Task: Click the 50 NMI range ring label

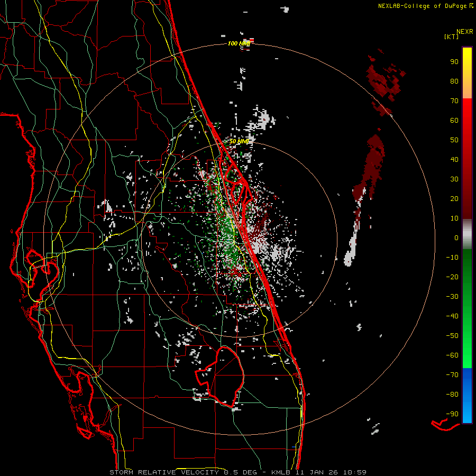Action: pyautogui.click(x=239, y=141)
